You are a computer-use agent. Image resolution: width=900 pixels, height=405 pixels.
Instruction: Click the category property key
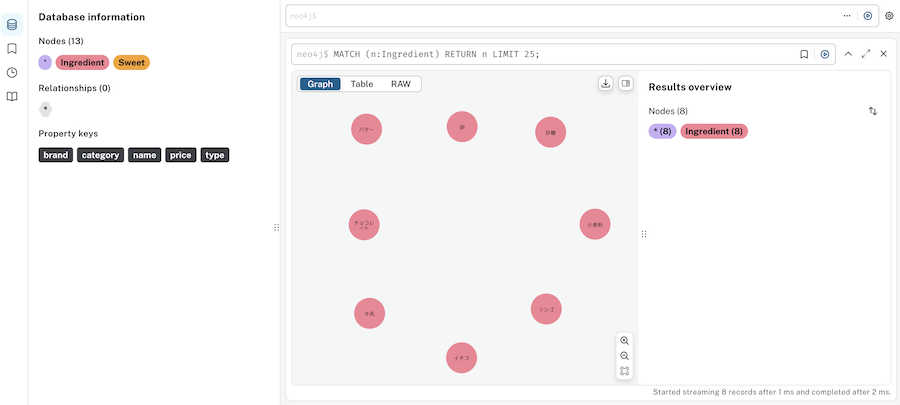click(x=100, y=155)
